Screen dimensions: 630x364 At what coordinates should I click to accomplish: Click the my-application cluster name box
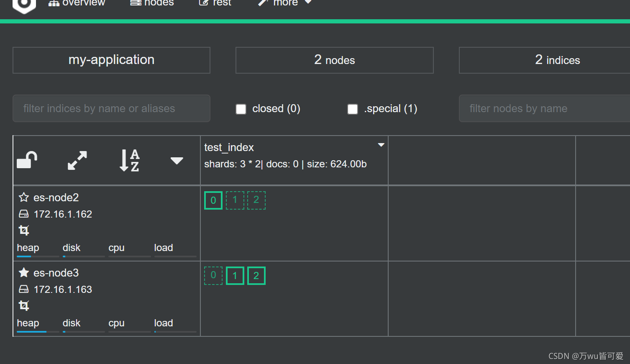111,60
